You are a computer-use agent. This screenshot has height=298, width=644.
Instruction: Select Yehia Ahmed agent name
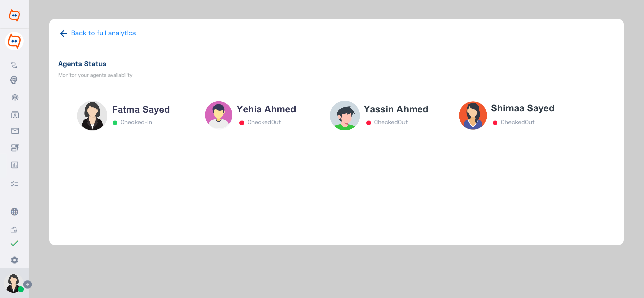266,109
